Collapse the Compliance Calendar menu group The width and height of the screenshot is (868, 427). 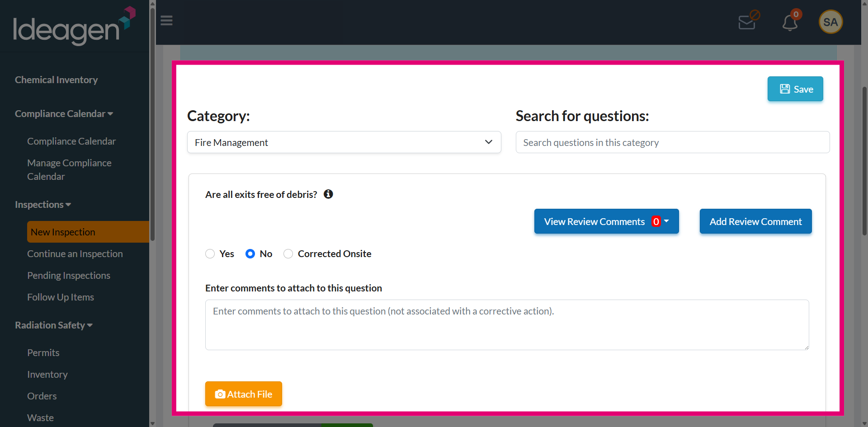click(x=64, y=113)
